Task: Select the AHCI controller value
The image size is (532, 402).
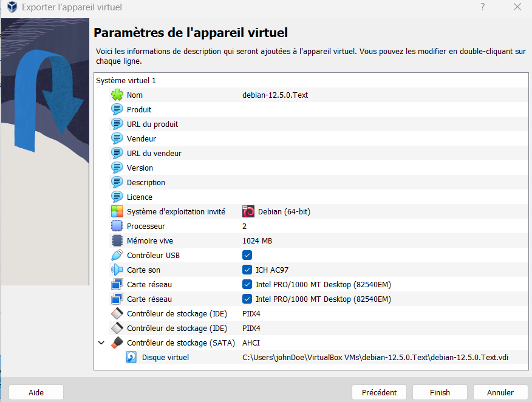Action: tap(251, 343)
